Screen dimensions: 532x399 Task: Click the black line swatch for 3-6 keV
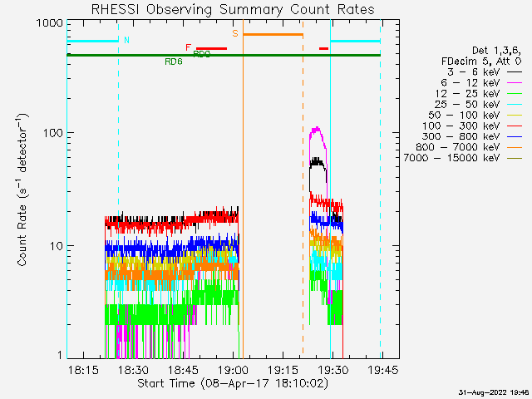pyautogui.click(x=515, y=72)
